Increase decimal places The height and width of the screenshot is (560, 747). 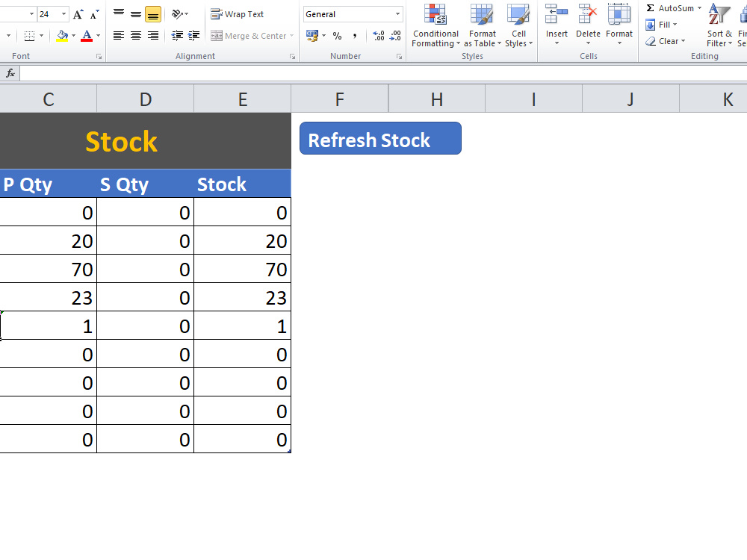point(379,36)
